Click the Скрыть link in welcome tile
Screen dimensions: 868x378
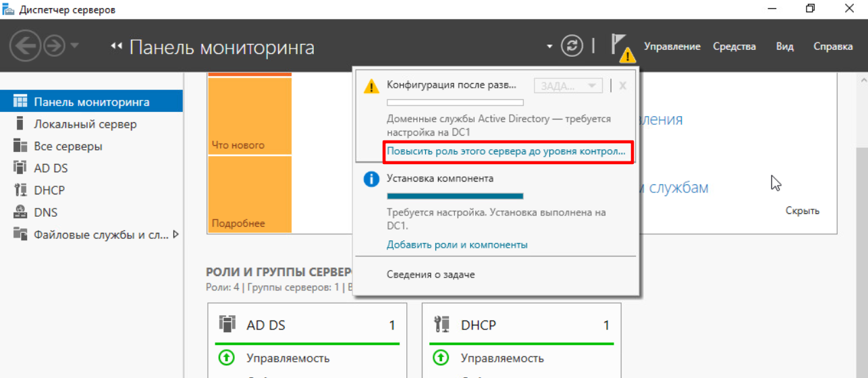pos(802,211)
